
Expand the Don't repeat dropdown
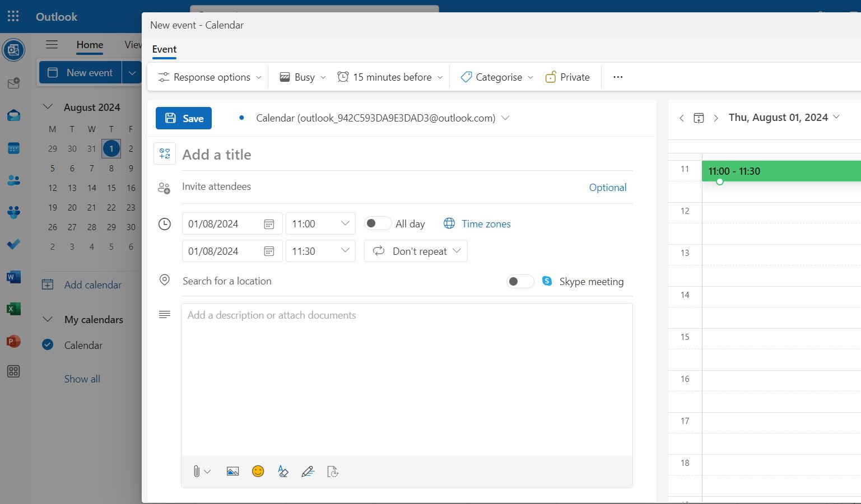tap(416, 251)
